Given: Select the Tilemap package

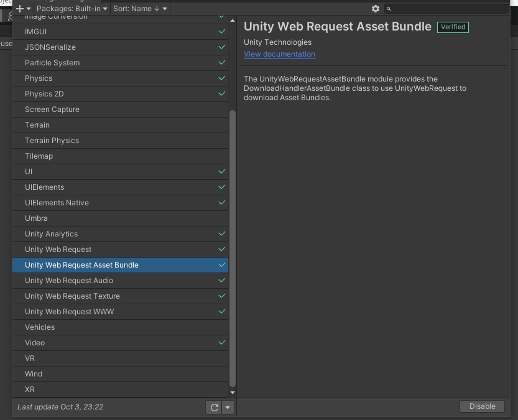Looking at the screenshot, I should coord(120,156).
